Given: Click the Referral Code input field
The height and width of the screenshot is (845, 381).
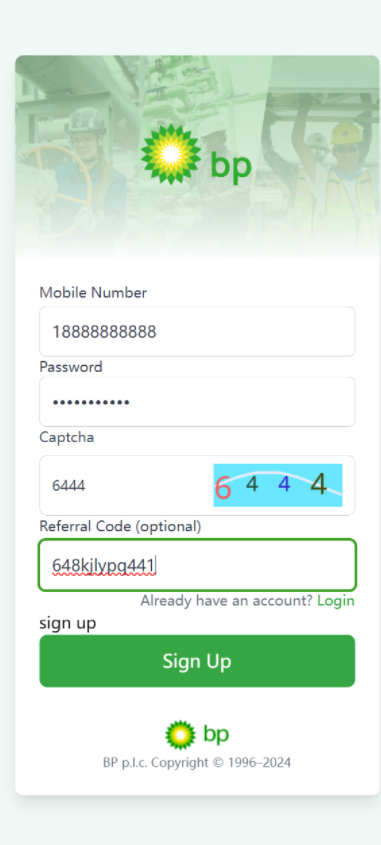Looking at the screenshot, I should 197,565.
